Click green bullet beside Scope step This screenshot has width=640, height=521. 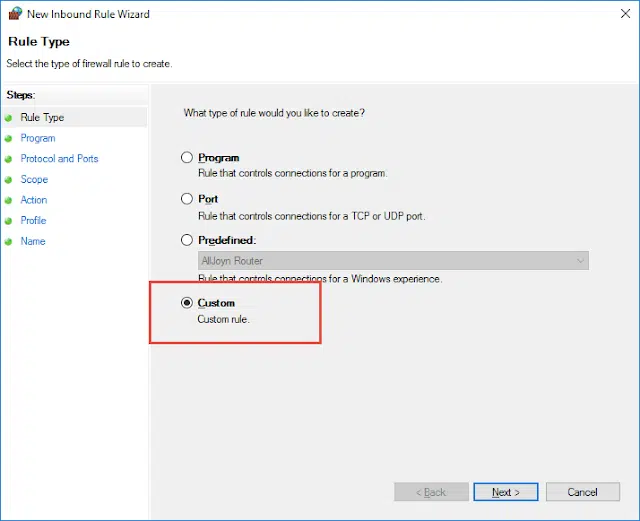(x=9, y=180)
